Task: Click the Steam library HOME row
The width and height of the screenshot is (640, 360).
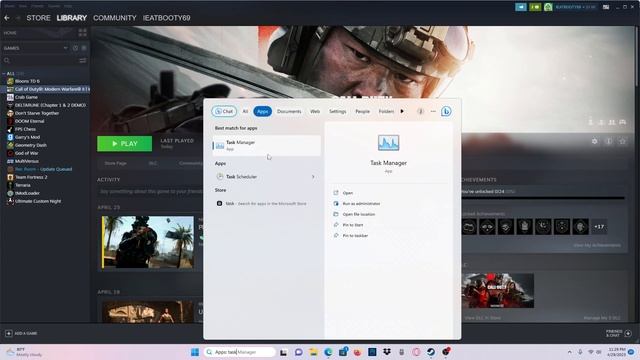Action: click(x=39, y=33)
